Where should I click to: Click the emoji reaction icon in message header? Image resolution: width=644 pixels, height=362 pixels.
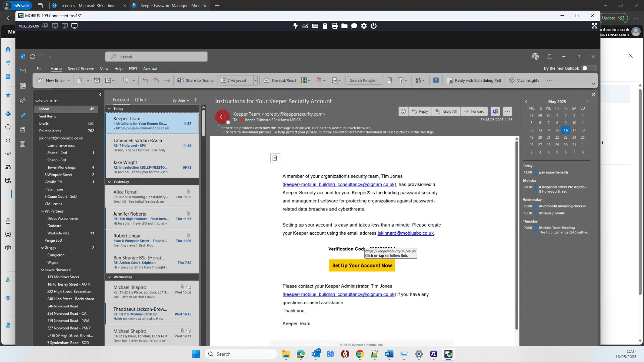(403, 112)
